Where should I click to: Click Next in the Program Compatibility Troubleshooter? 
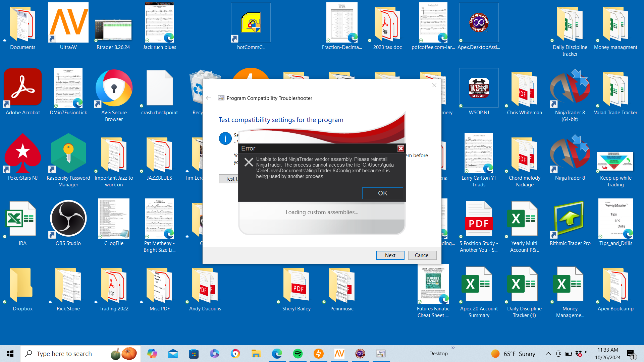[x=390, y=255]
